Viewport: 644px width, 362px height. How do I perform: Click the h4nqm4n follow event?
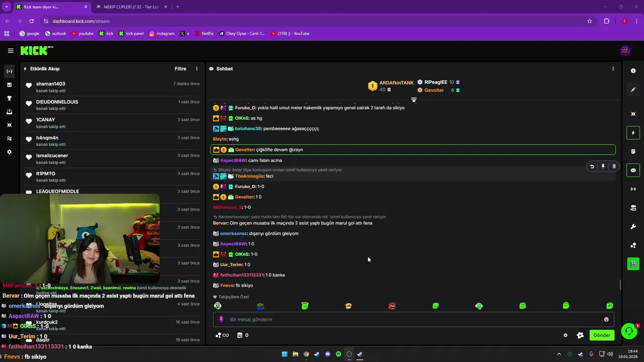point(113,141)
